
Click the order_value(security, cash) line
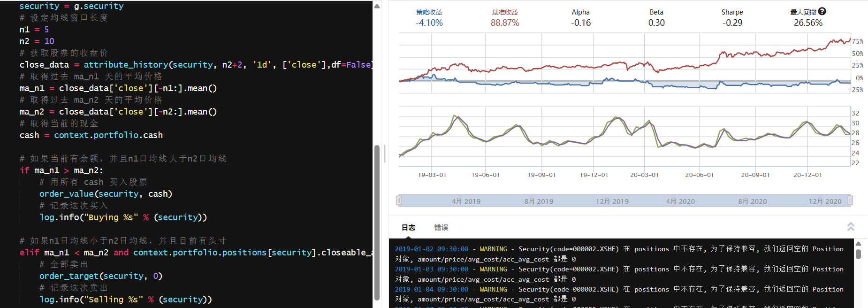coord(106,194)
